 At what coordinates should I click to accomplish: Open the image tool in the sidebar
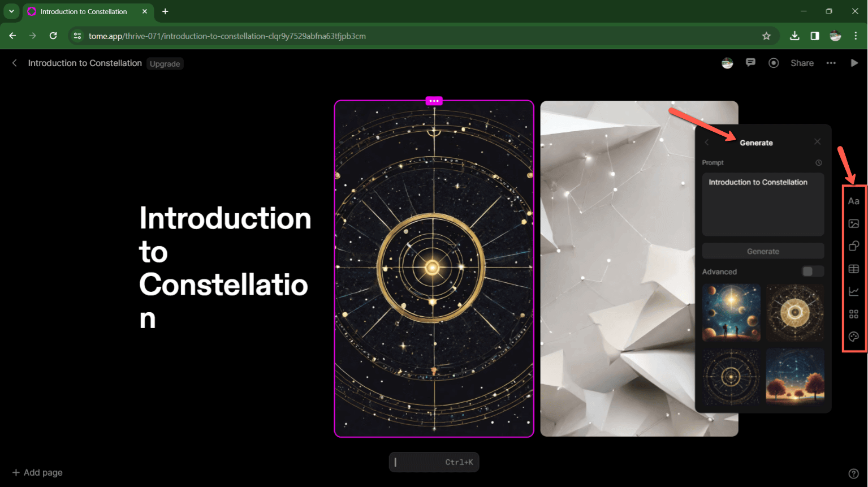[x=854, y=223]
